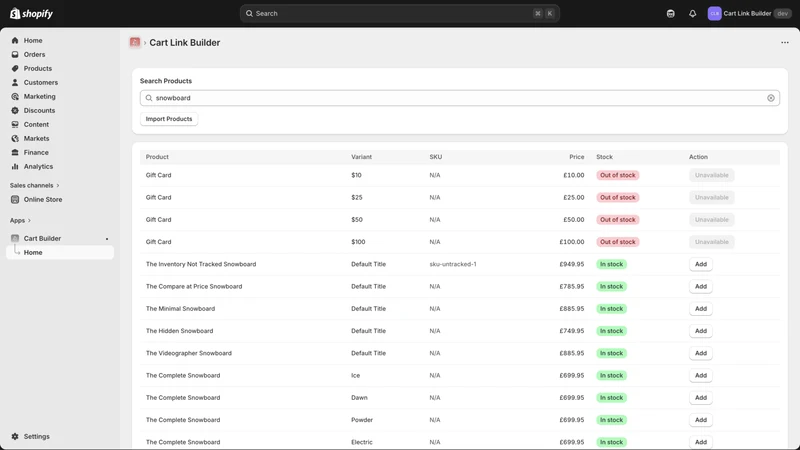The height and width of the screenshot is (450, 800).
Task: Open the three-dot more actions menu
Action: (785, 42)
